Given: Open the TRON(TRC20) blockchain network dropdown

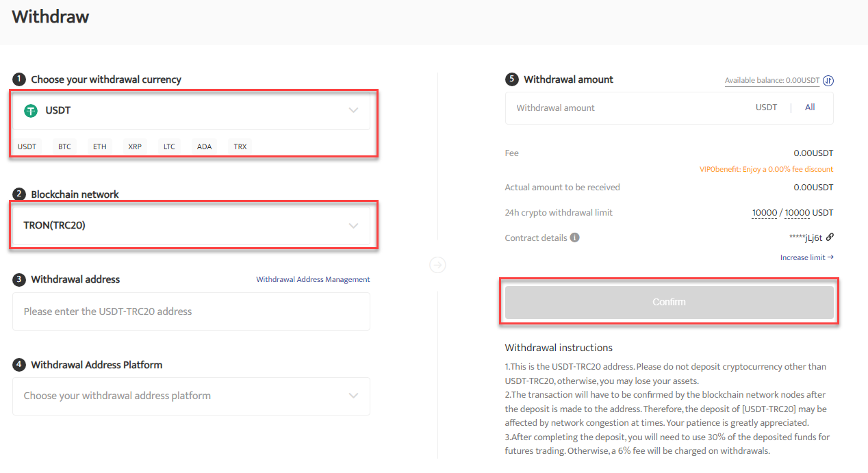Looking at the screenshot, I should tap(191, 225).
